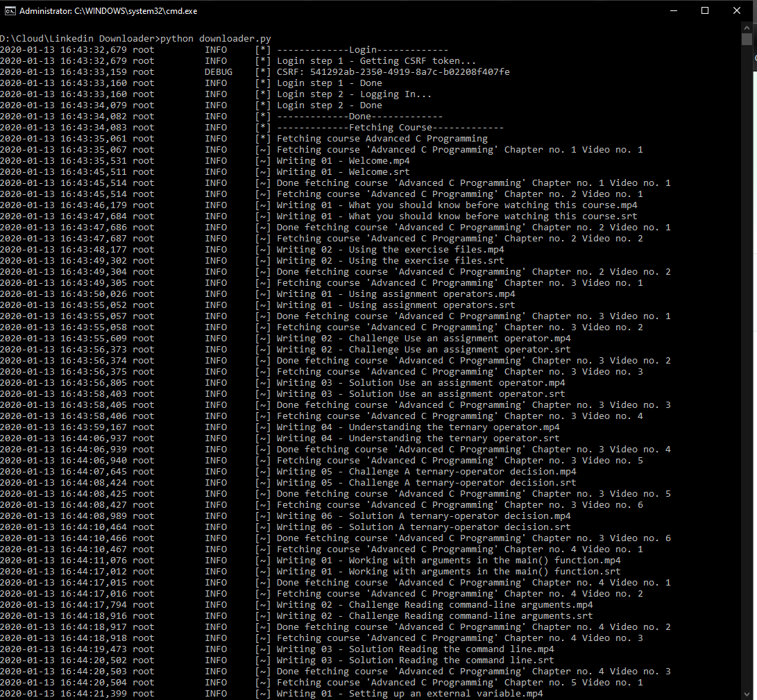Click the 'Done fetching' line for Chapter no. 1 Video no. 1
The image size is (757, 700).
[474, 183]
